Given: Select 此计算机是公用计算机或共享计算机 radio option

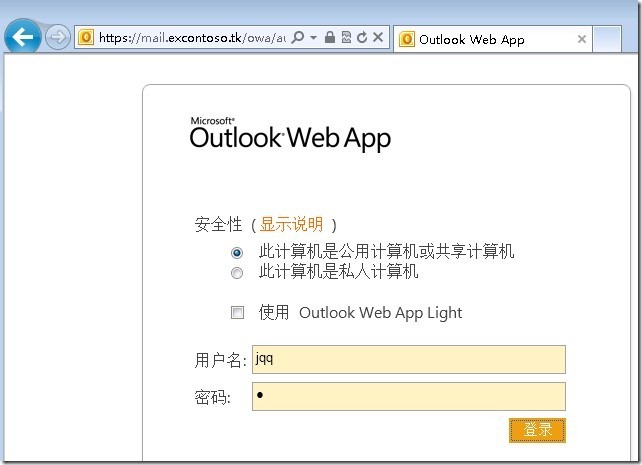Looking at the screenshot, I should 237,253.
